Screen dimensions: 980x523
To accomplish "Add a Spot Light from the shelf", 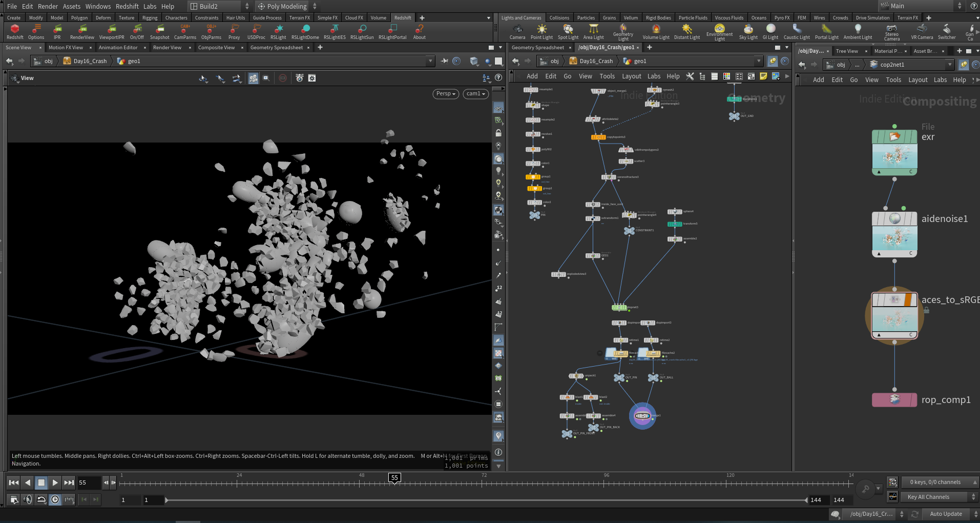I will [568, 32].
